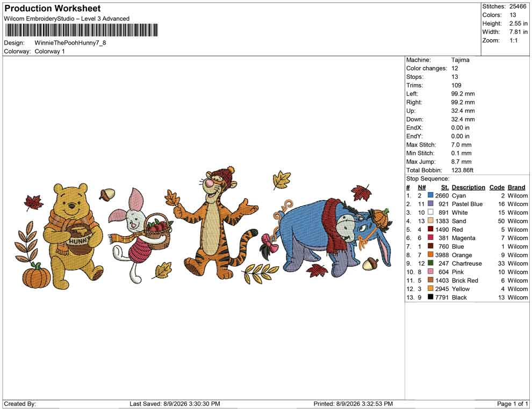Click the Blue 760 color swatch
532x409 pixels.
[430, 246]
